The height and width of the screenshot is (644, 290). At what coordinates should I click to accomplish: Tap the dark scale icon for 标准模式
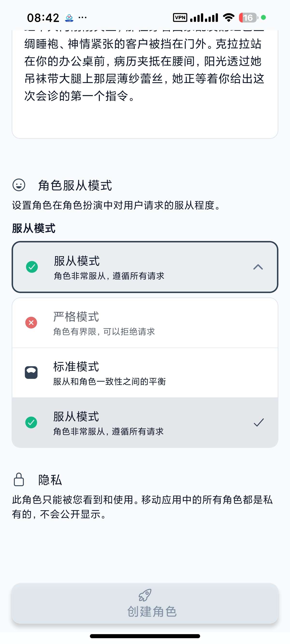point(31,372)
